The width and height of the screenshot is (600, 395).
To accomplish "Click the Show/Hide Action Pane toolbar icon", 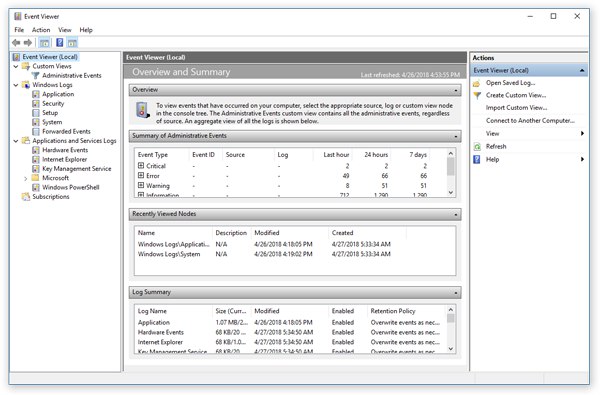I will [72, 42].
